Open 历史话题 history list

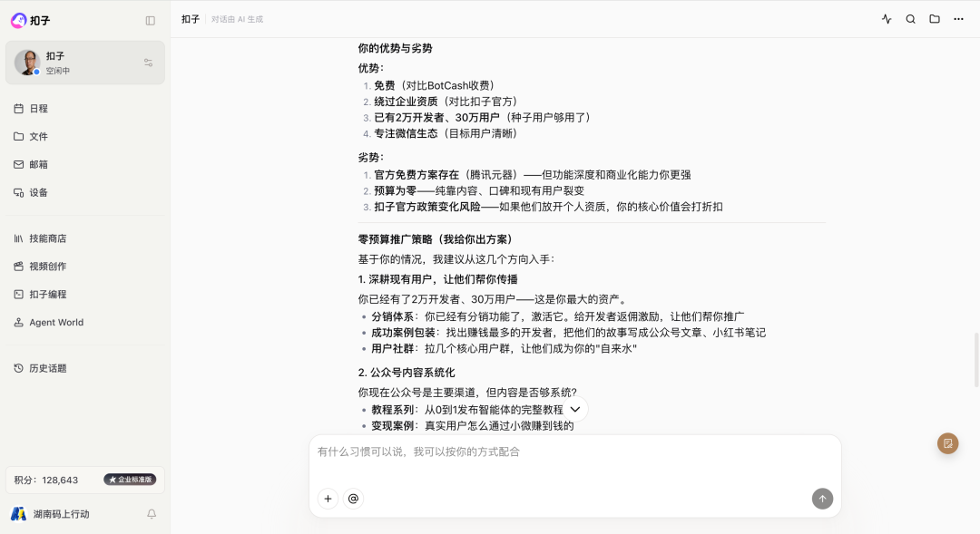click(85, 368)
